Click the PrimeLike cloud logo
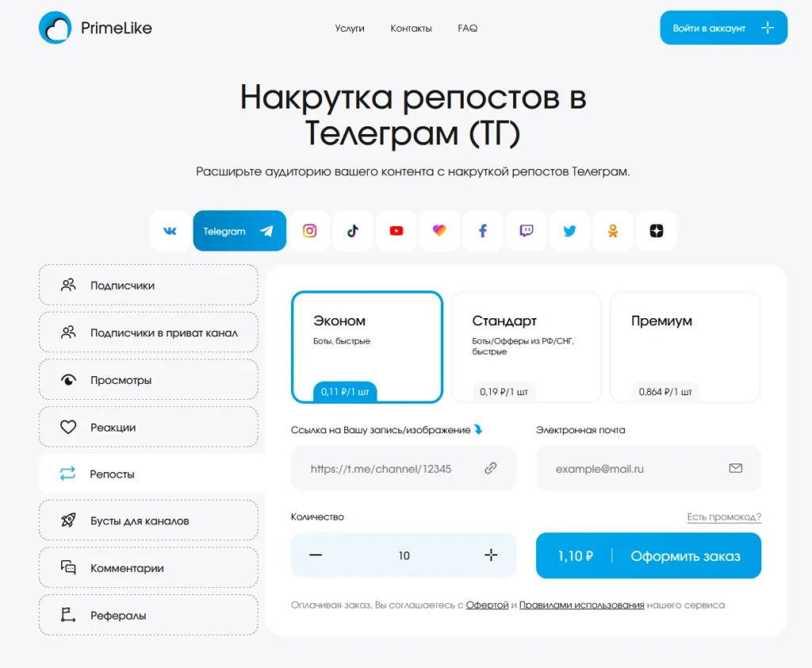The width and height of the screenshot is (812, 668). click(x=55, y=28)
